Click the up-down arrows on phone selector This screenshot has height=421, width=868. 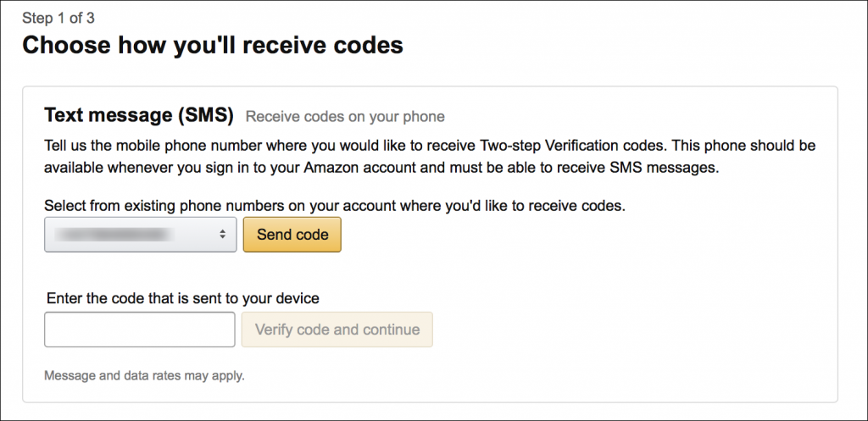[x=222, y=235]
